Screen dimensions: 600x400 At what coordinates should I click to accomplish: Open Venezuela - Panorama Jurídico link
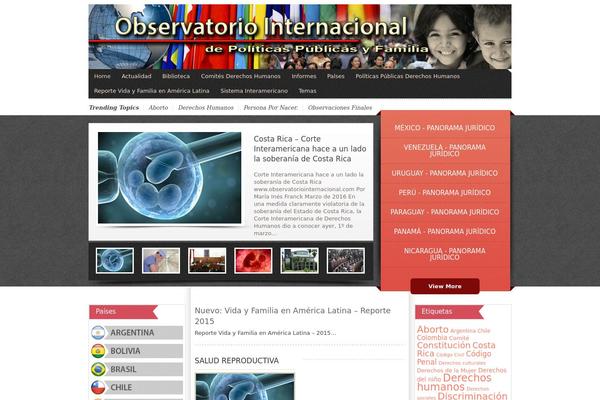click(x=445, y=150)
